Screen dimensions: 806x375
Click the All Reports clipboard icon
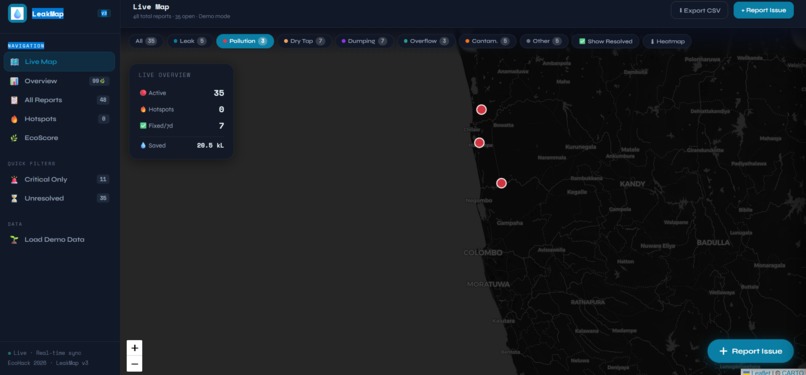pyautogui.click(x=14, y=100)
